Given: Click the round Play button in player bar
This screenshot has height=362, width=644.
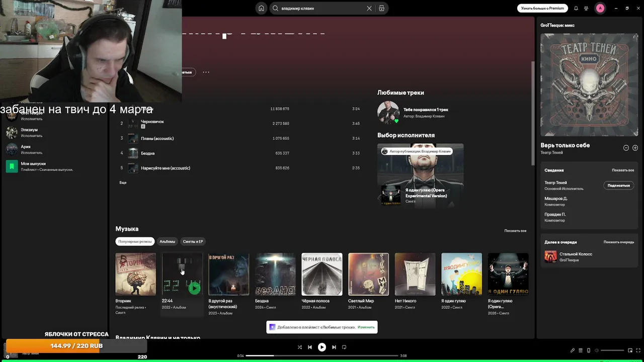Looking at the screenshot, I should tap(322, 347).
